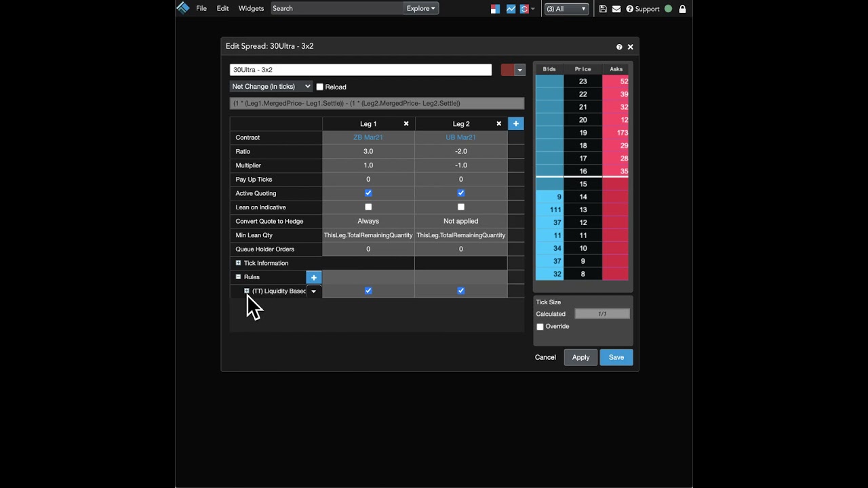The height and width of the screenshot is (488, 868).
Task: Toggle Liquidity Based rule for Leg 1
Action: click(x=368, y=291)
